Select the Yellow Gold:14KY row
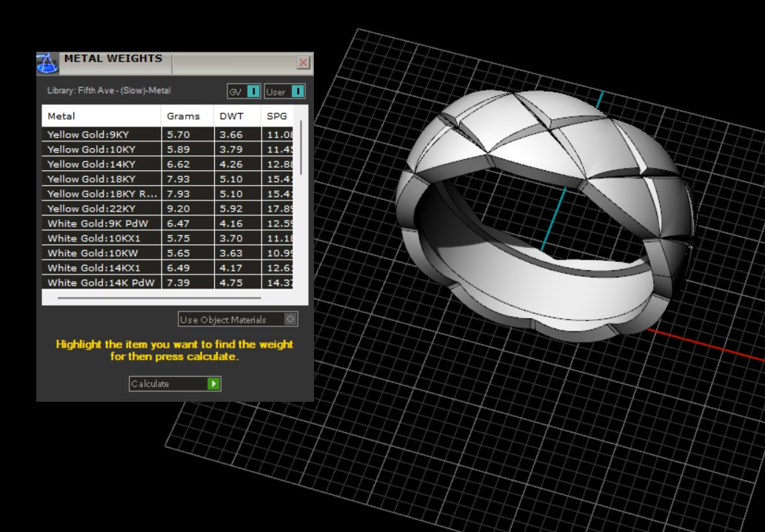The height and width of the screenshot is (532, 765). point(167,164)
